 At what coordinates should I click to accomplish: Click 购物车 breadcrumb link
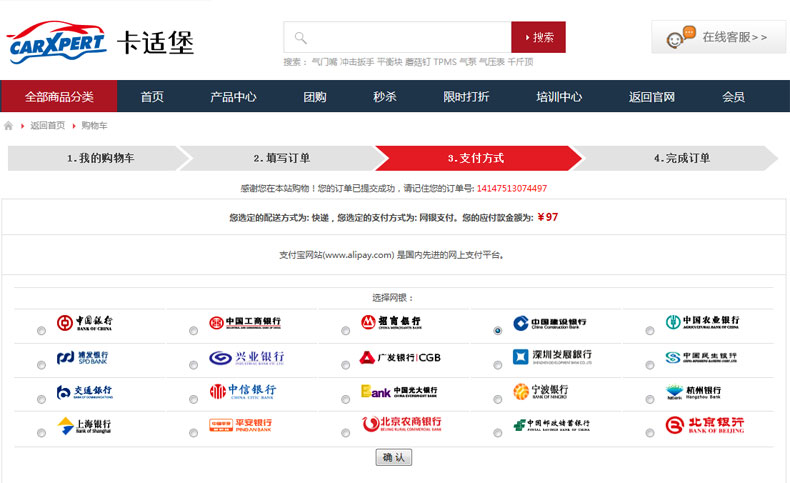(x=94, y=125)
